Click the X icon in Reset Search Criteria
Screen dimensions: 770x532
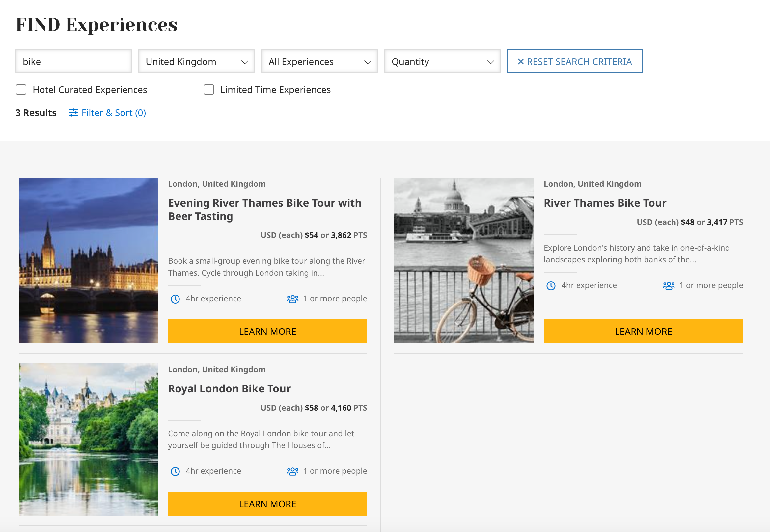point(520,62)
